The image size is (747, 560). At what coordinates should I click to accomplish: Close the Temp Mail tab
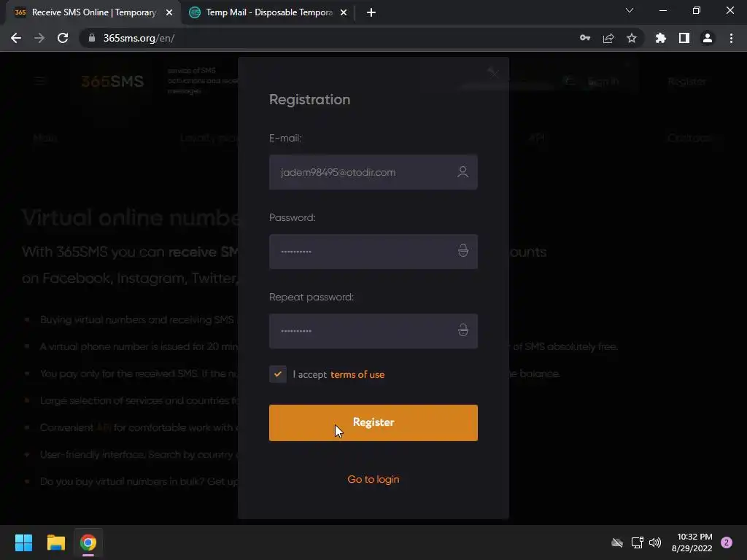(x=344, y=12)
